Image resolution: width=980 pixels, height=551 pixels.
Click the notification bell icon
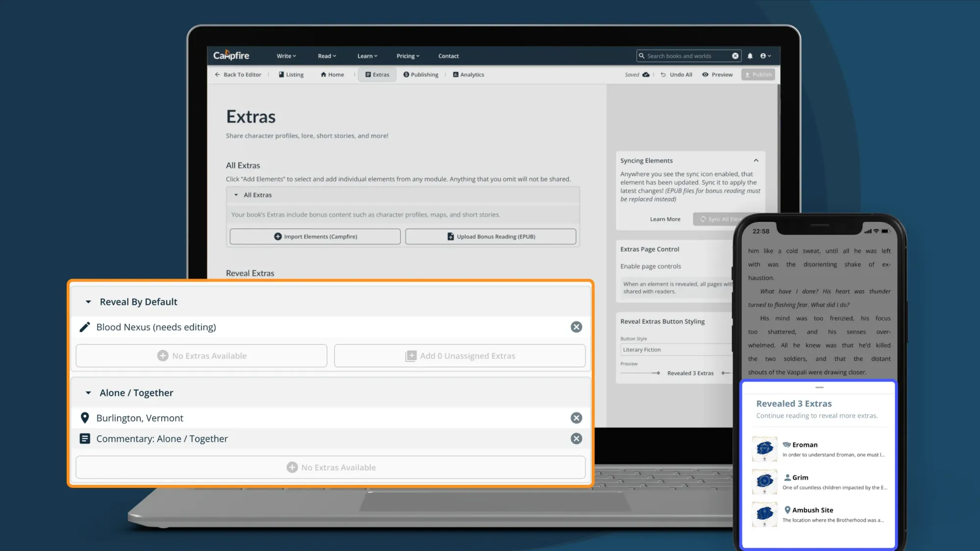pyautogui.click(x=750, y=56)
